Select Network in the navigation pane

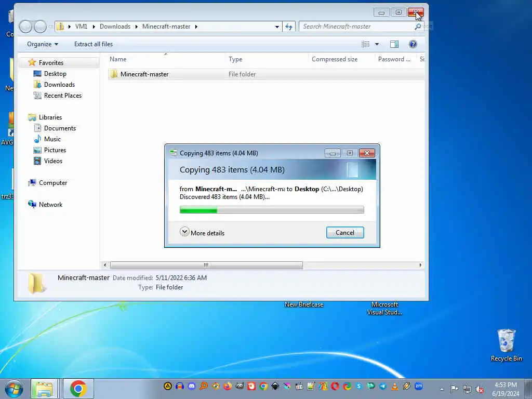50,205
